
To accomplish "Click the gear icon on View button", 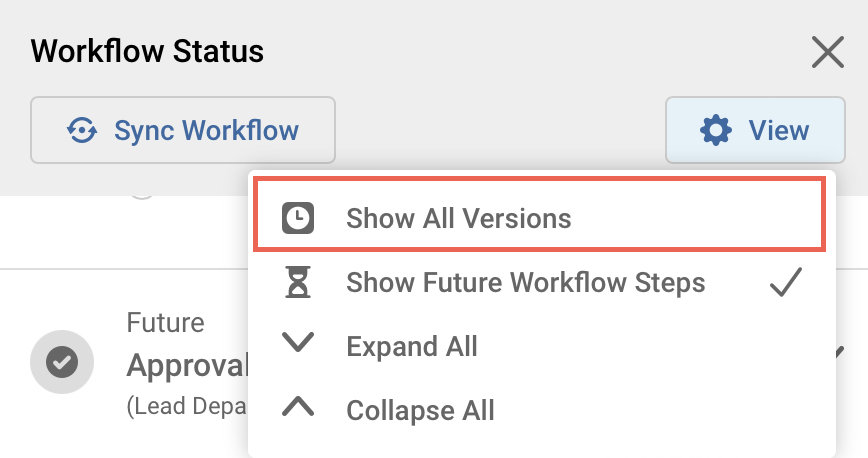I will [x=715, y=130].
